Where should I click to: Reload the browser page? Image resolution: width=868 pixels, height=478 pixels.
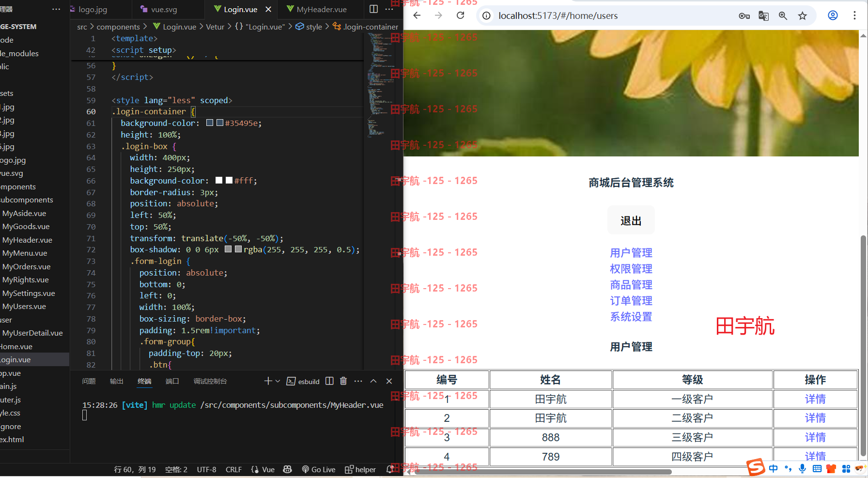pos(460,15)
